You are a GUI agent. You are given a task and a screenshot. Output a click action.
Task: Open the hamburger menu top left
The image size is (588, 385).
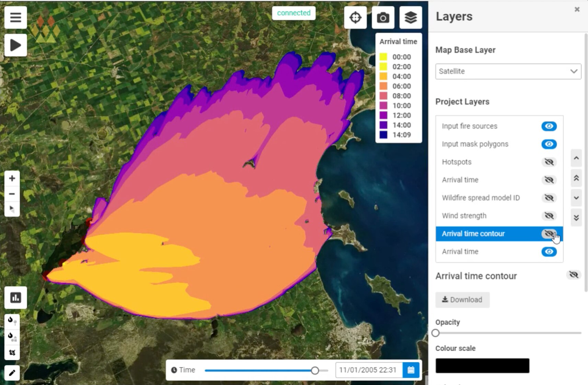tap(15, 17)
